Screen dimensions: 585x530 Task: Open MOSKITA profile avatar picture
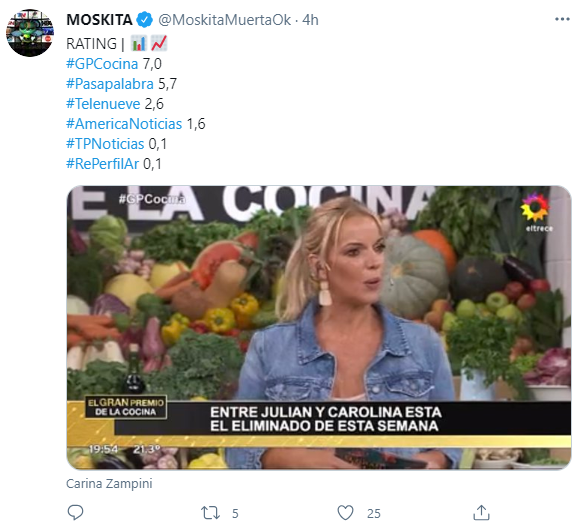(30, 33)
